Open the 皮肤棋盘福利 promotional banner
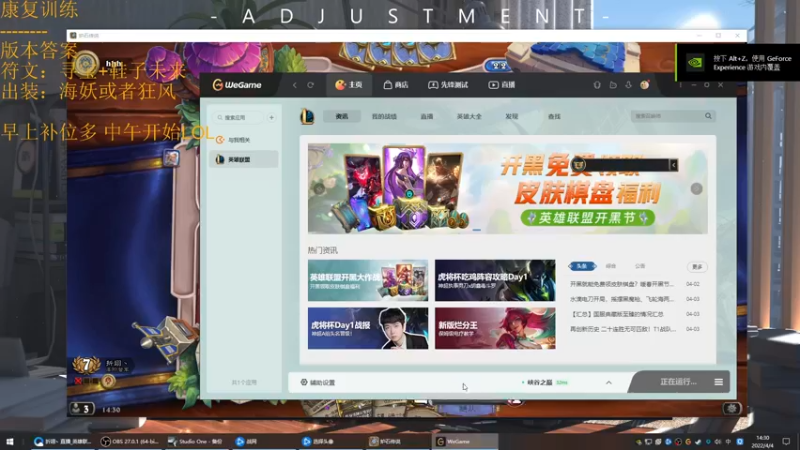Viewport: 800px width, 450px height. (508, 188)
